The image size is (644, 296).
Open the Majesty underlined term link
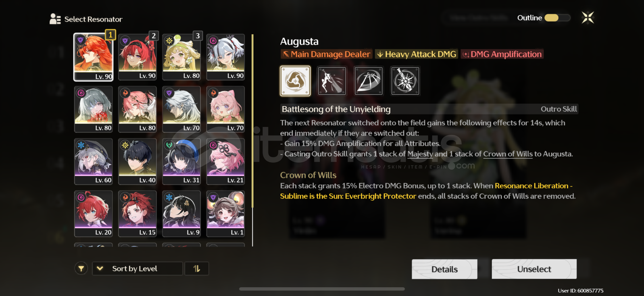420,154
